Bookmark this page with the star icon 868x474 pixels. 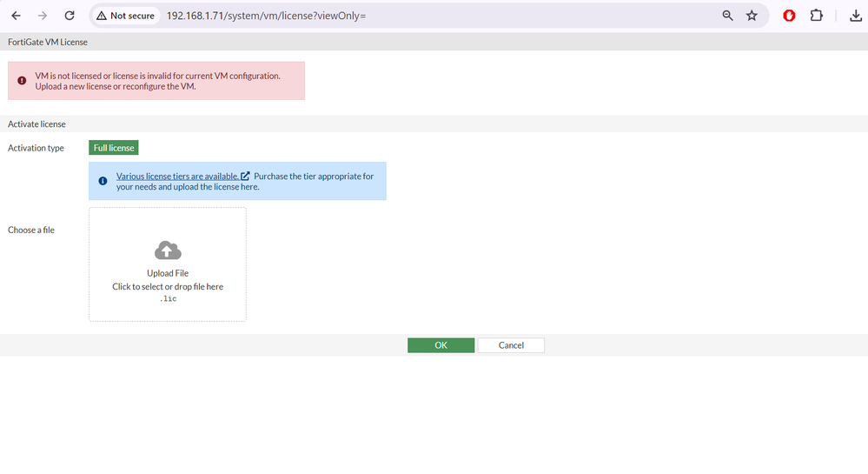752,16
